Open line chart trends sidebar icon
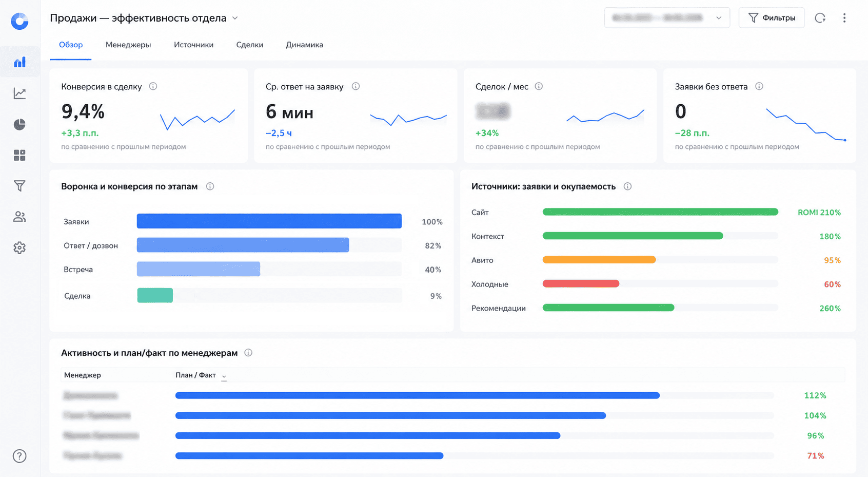 coord(19,93)
